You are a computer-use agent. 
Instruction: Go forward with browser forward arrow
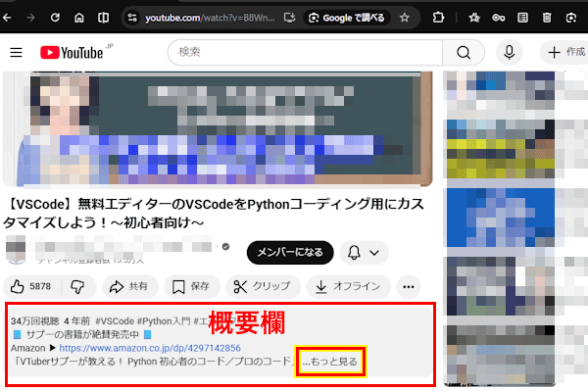(30, 18)
